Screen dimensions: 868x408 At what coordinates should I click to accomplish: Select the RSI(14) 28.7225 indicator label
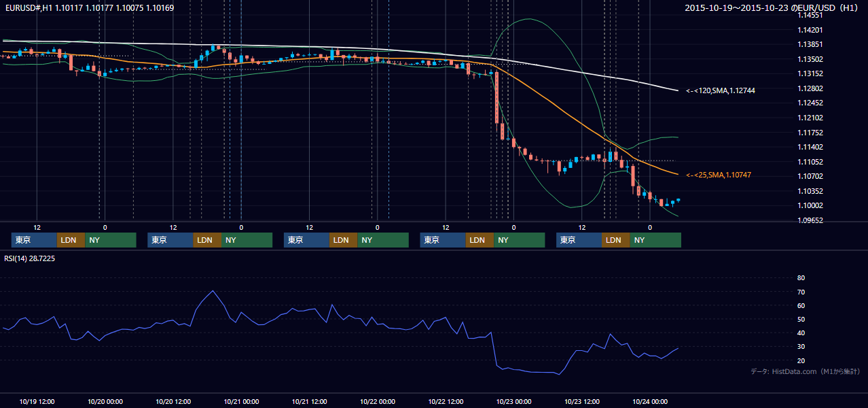click(30, 259)
